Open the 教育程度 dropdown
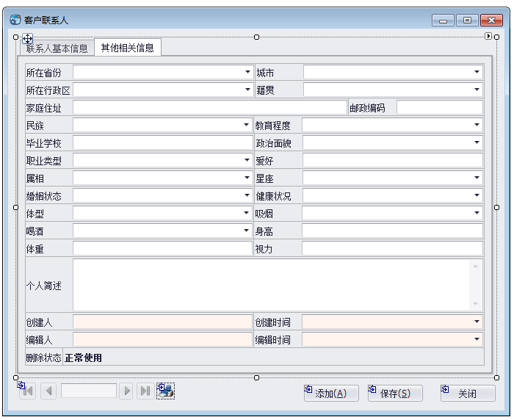Screen dimensions: 514x420 [x=477, y=125]
